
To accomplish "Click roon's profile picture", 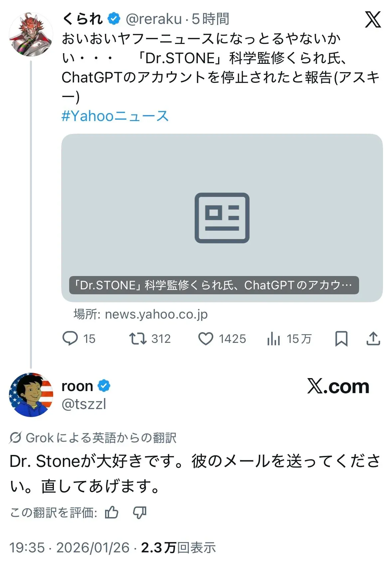I will point(32,395).
